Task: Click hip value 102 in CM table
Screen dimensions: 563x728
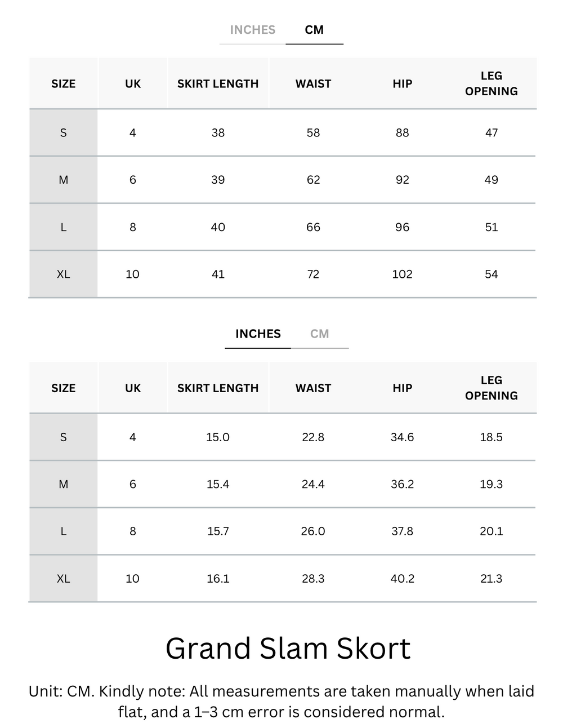Action: [402, 274]
